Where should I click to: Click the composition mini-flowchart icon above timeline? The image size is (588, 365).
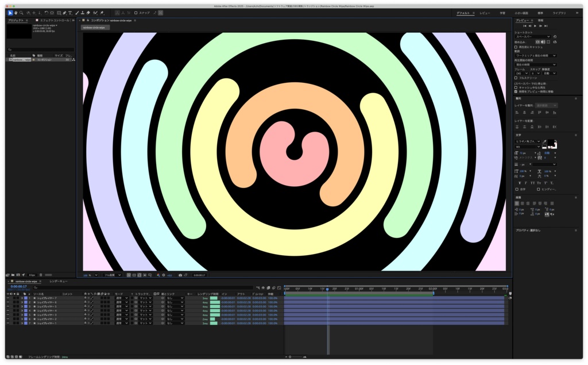258,288
